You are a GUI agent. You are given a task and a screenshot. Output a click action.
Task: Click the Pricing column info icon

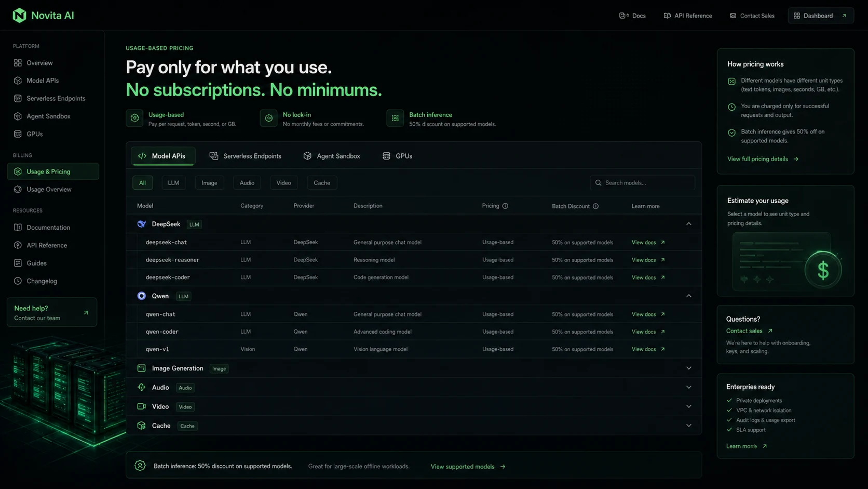(x=505, y=206)
